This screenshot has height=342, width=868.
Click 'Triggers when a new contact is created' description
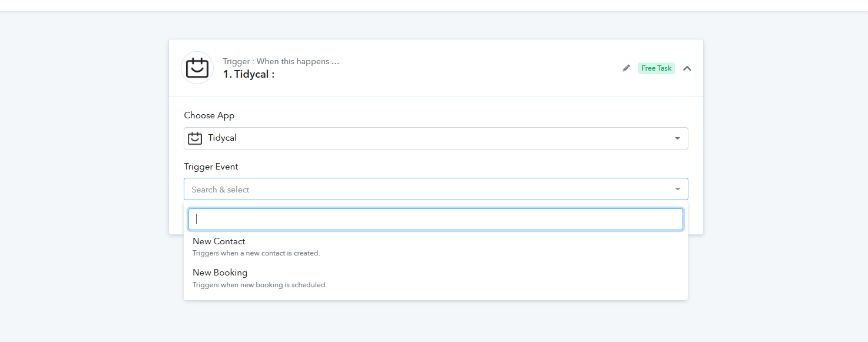click(256, 253)
